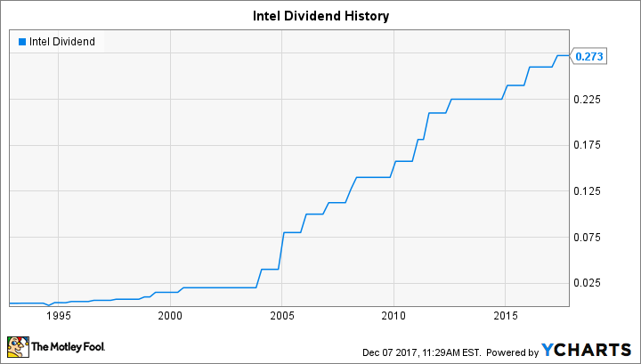
Task: Select the 2015 x-axis label
Action: [505, 315]
